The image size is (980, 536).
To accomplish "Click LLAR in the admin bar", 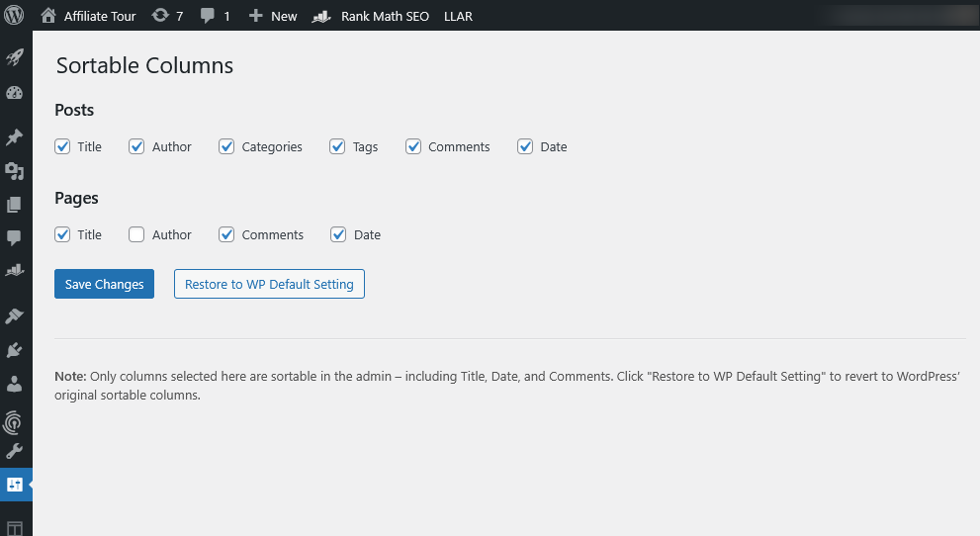I will (458, 16).
